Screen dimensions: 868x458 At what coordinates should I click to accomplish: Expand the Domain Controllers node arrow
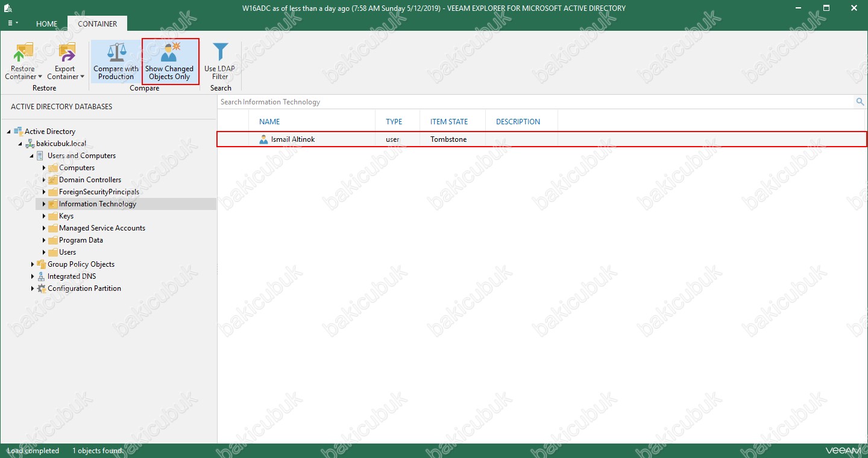(44, 180)
